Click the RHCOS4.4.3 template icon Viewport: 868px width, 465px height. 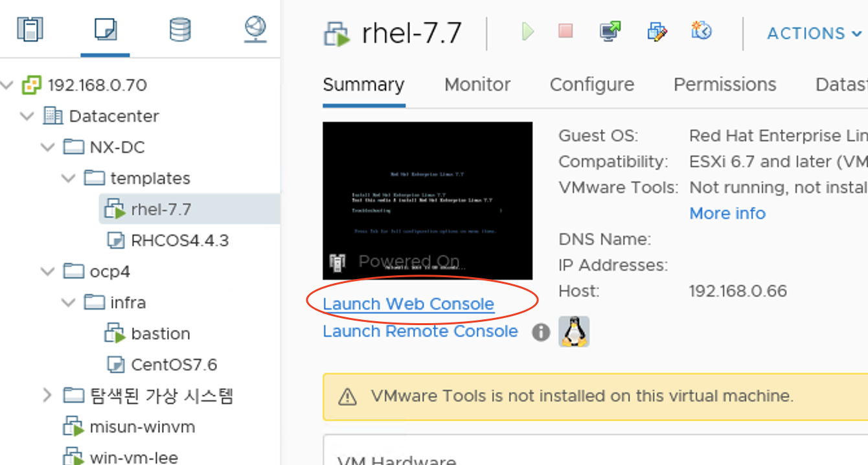(115, 240)
